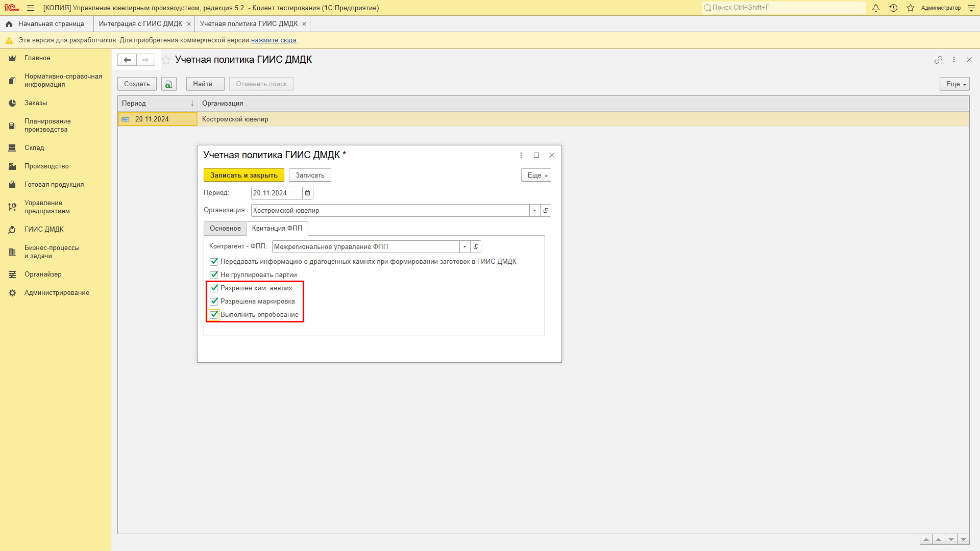Open Склад section
The width and height of the screenshot is (980, 551).
(x=34, y=148)
